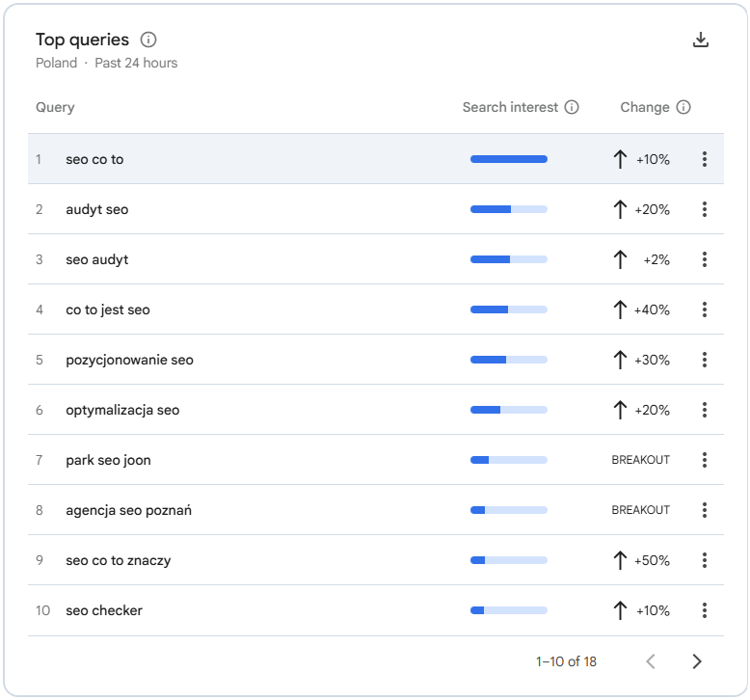Select the 'seo audyt' query
This screenshot has height=700, width=750.
click(x=97, y=259)
